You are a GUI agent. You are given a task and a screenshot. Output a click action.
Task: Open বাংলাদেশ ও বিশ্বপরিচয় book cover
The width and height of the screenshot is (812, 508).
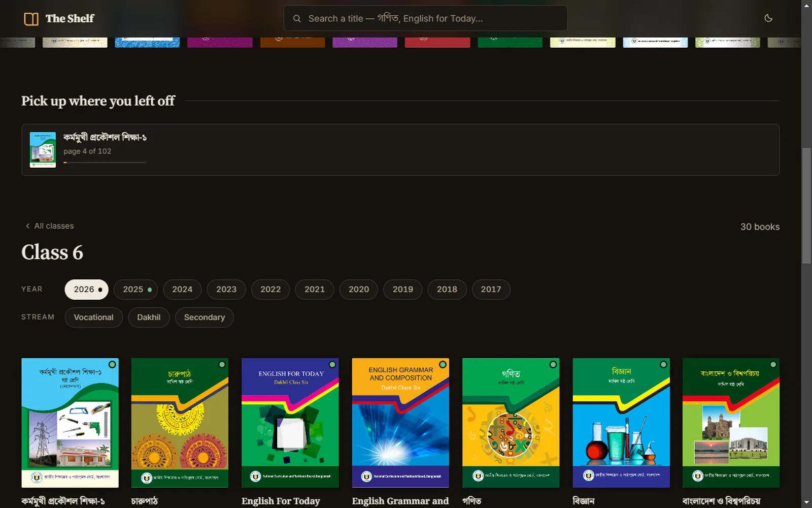tap(731, 423)
